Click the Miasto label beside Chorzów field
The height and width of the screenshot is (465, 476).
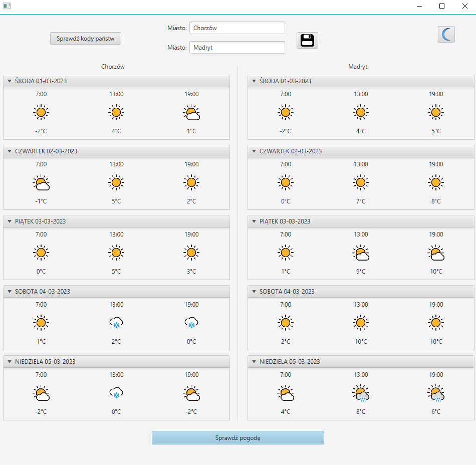click(x=177, y=28)
